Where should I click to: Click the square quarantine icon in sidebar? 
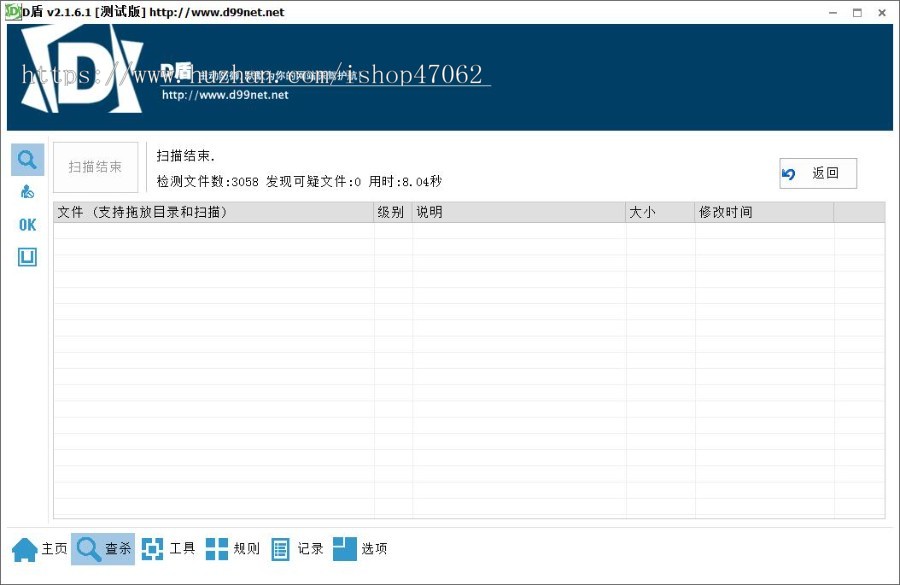[28, 257]
